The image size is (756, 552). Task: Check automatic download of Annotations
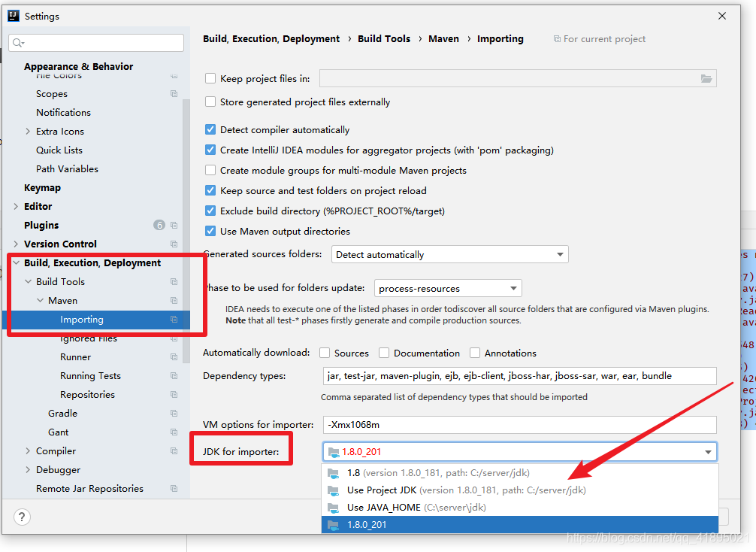(475, 353)
